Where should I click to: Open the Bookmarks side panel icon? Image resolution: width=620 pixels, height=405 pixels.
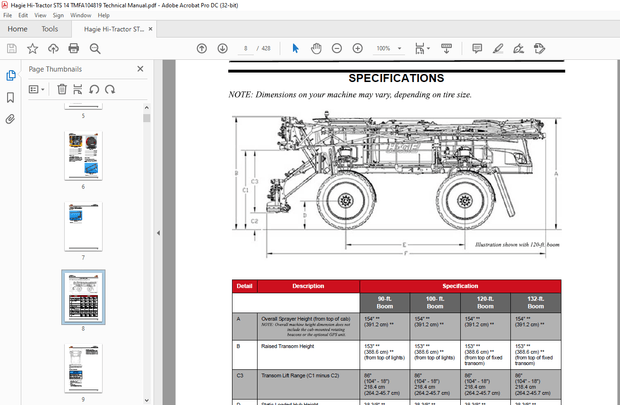[11, 97]
